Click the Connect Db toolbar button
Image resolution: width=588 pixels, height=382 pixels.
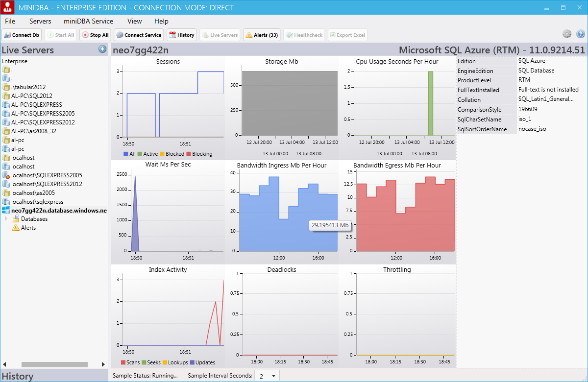click(x=22, y=35)
